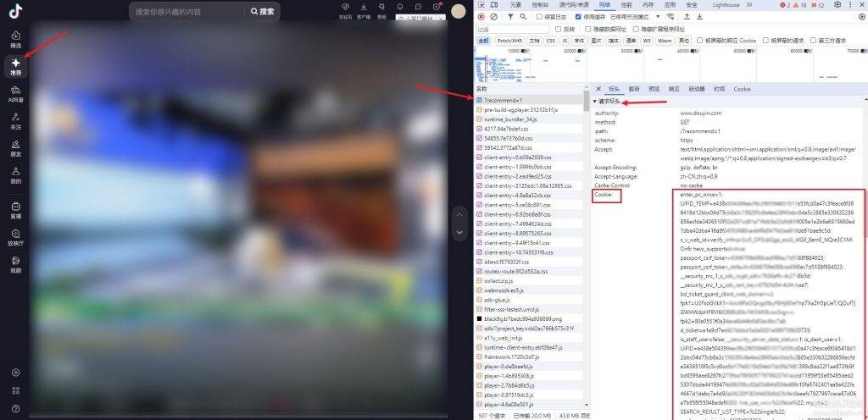Viewport: 868px width, 420px height.
Task: Open 直播 live section in sidebar
Action: (x=15, y=211)
